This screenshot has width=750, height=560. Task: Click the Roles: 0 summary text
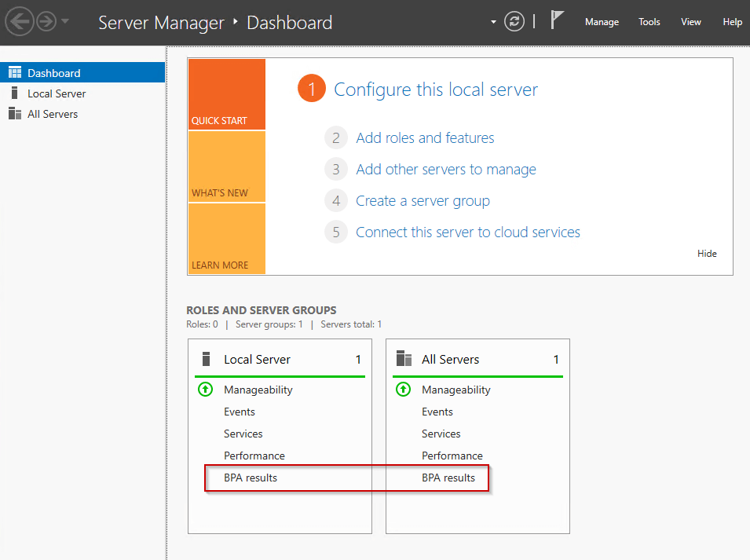(x=202, y=324)
